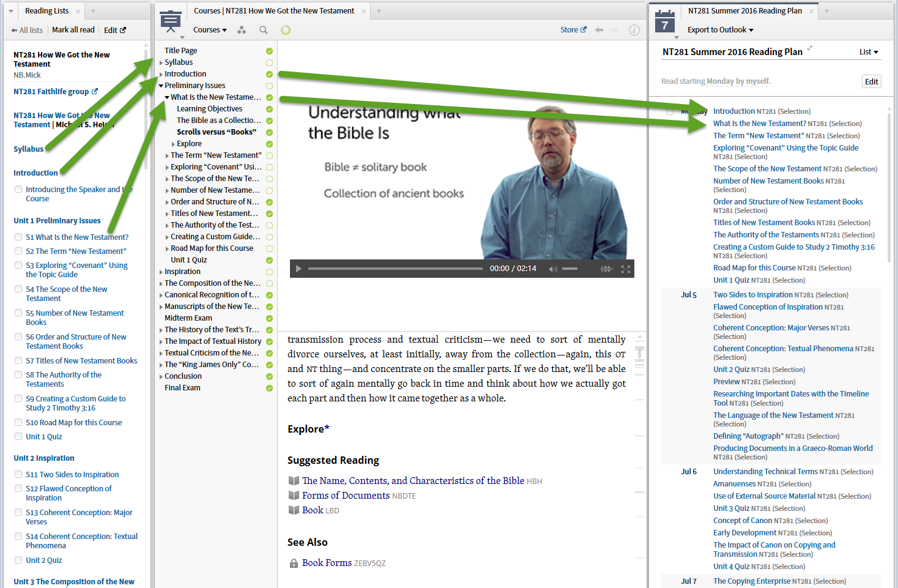Go back to All lists
This screenshot has width=898, height=588.
pyautogui.click(x=27, y=30)
